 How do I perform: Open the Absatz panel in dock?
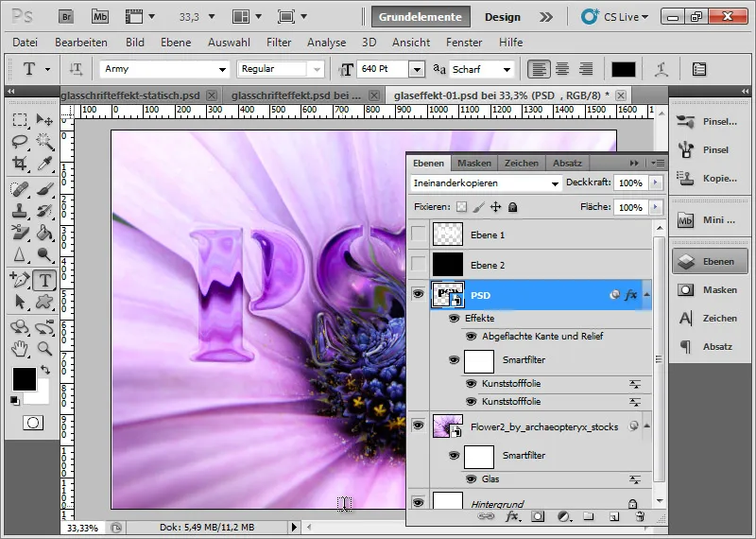point(709,346)
